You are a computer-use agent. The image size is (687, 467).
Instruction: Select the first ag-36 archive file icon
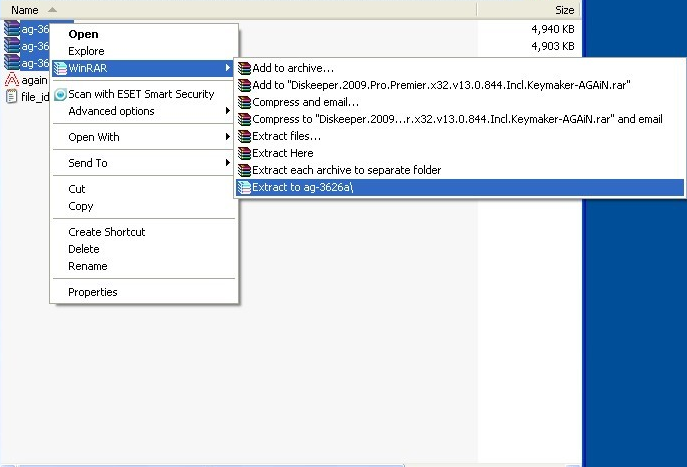point(12,28)
